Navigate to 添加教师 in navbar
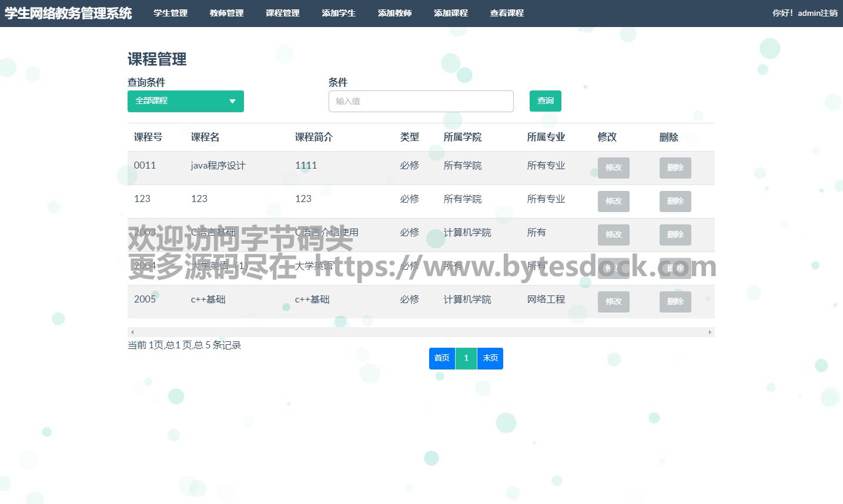 pos(394,13)
